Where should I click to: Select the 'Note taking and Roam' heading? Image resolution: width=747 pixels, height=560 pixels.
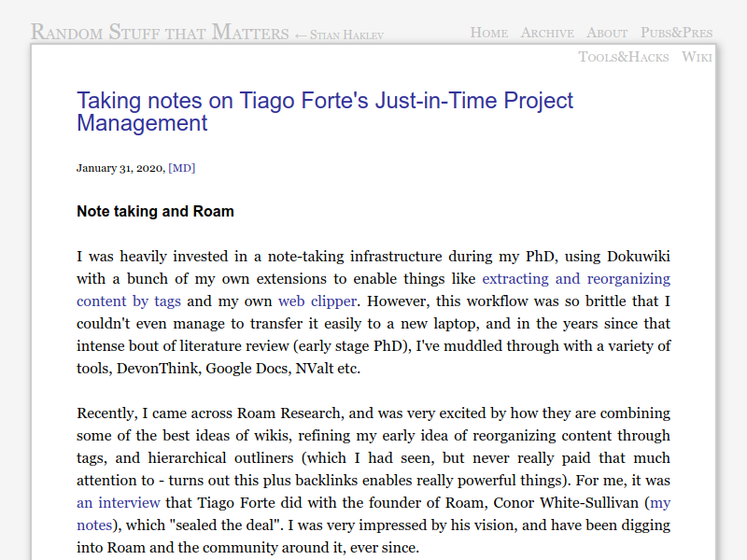click(x=154, y=211)
